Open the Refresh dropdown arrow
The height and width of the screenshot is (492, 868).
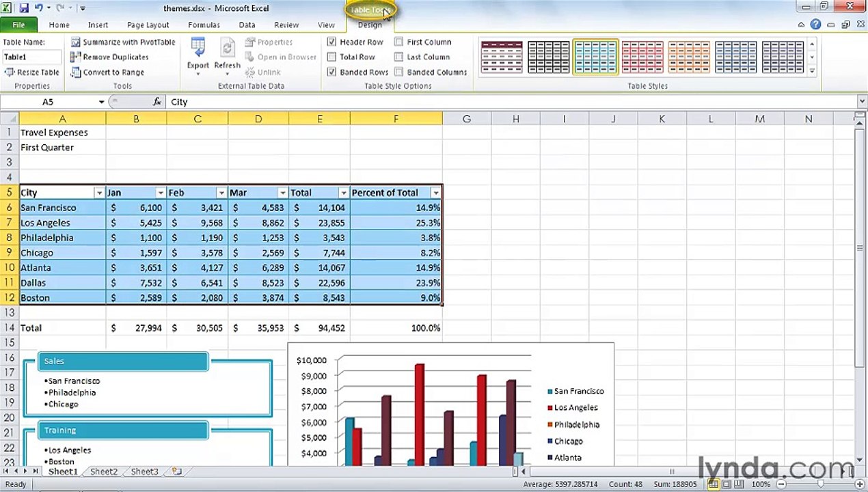tap(227, 74)
